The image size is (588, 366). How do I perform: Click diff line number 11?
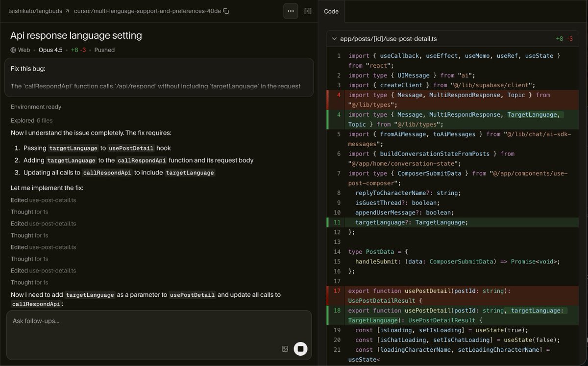pos(337,222)
